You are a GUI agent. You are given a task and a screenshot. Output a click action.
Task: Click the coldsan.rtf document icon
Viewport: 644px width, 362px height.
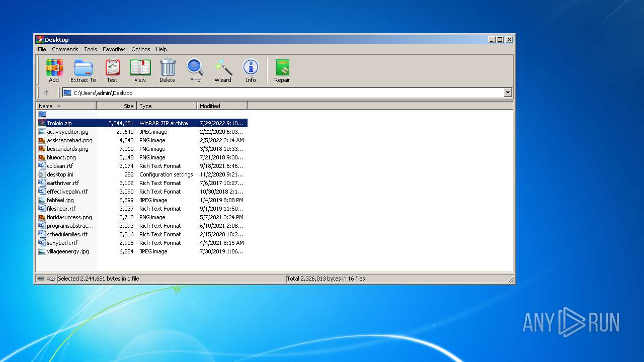(x=42, y=166)
